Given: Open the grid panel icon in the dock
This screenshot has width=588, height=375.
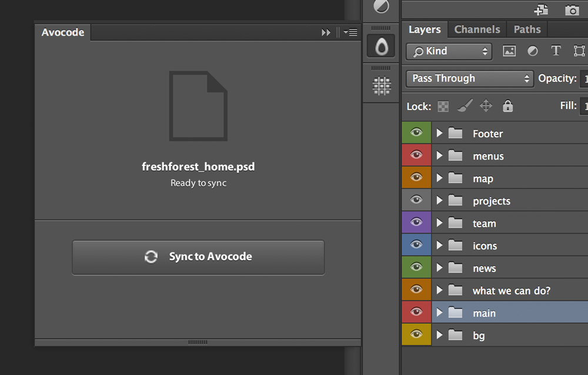Looking at the screenshot, I should [382, 86].
